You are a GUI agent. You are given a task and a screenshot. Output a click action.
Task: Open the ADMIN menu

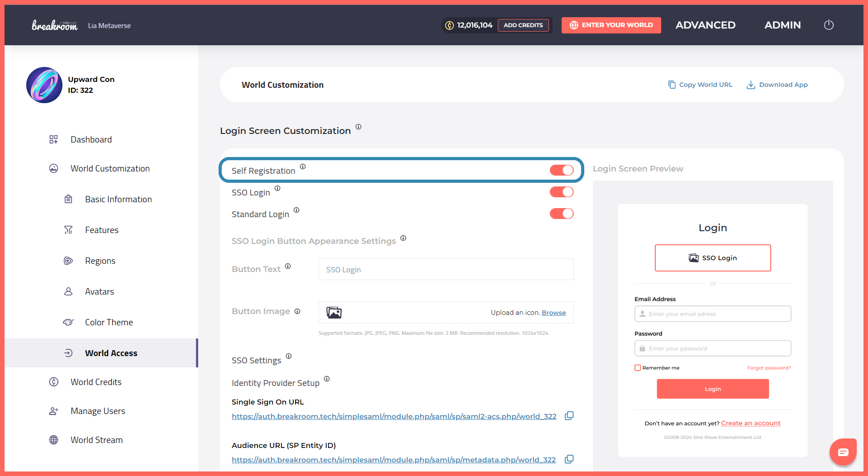coord(782,25)
